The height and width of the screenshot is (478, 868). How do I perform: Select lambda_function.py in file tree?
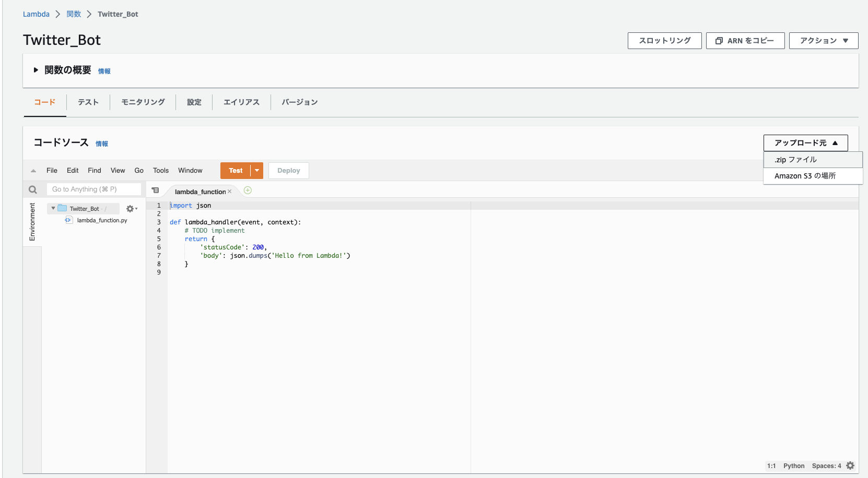point(102,220)
